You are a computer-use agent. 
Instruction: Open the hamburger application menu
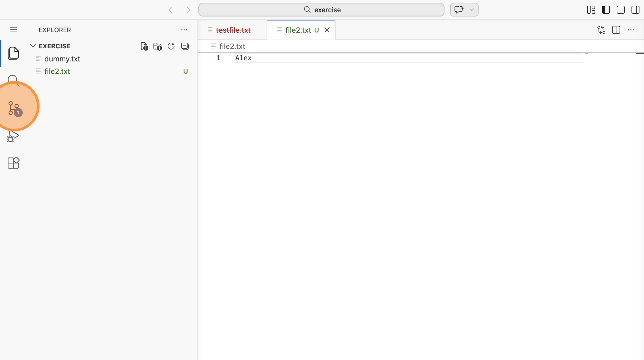pos(14,30)
